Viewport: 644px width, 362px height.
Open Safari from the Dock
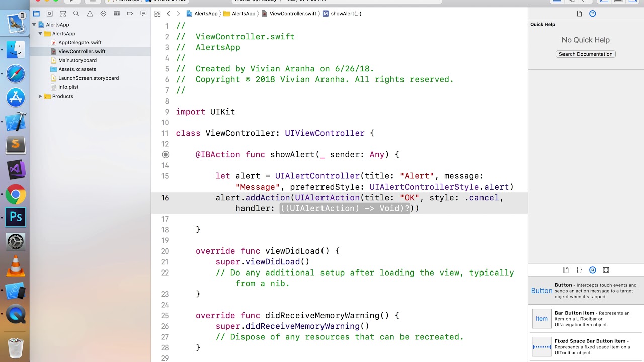pyautogui.click(x=16, y=74)
